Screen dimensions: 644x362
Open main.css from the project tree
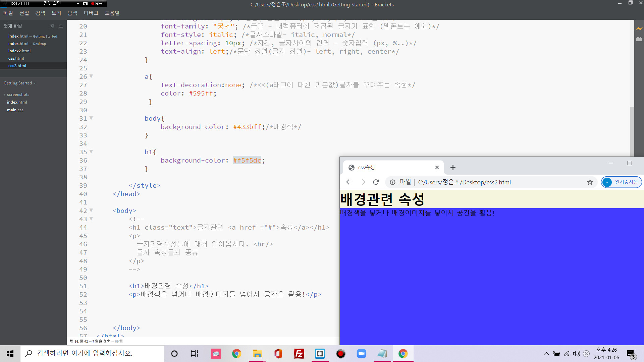15,110
